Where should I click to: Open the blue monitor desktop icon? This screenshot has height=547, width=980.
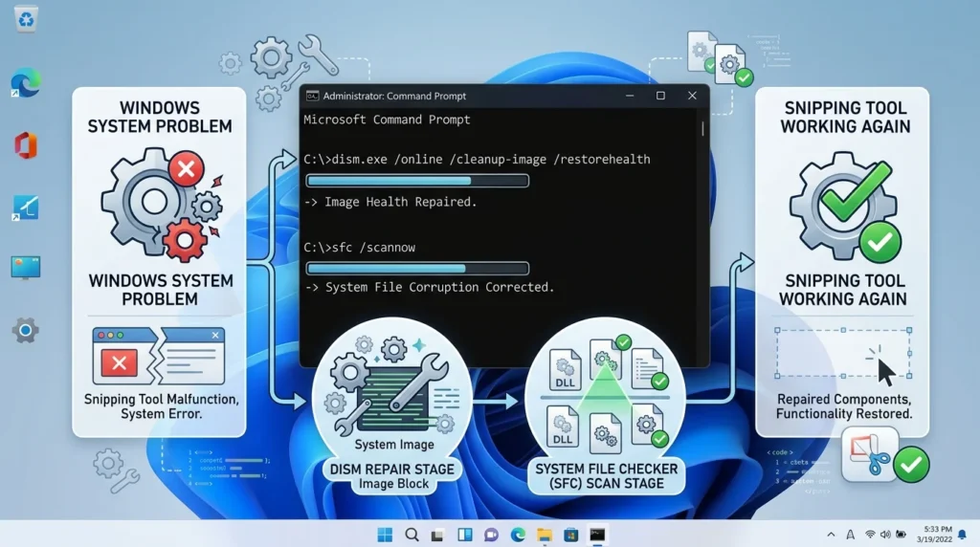pyautogui.click(x=26, y=268)
